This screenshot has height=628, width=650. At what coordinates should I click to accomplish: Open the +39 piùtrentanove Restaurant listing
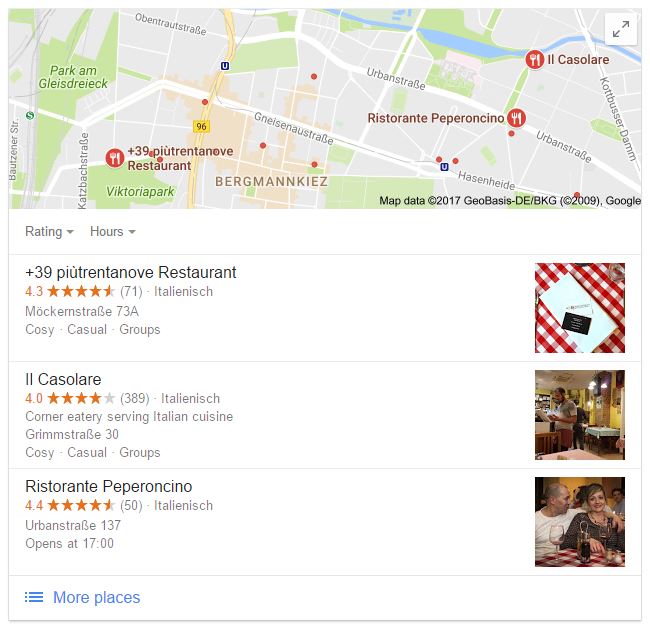tap(131, 272)
